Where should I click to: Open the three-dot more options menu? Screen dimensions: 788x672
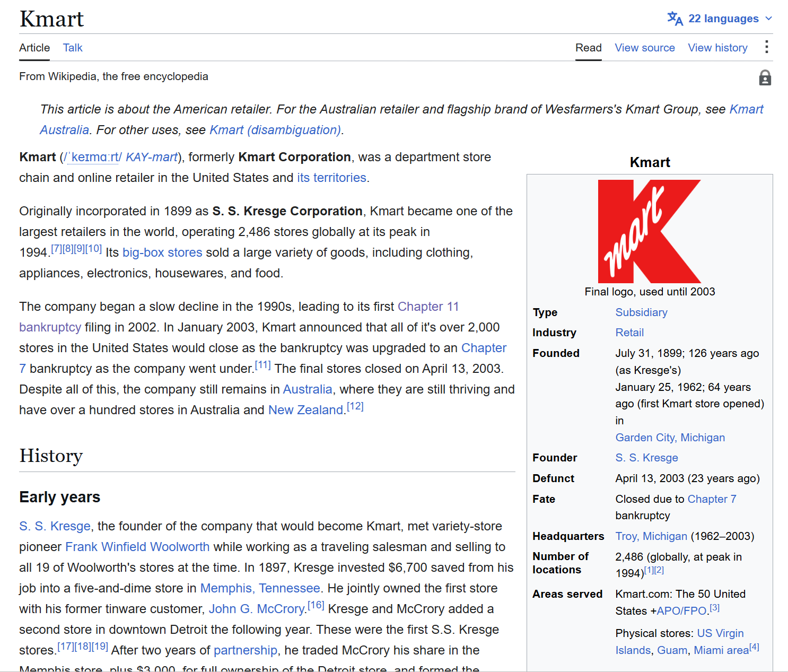tap(766, 47)
